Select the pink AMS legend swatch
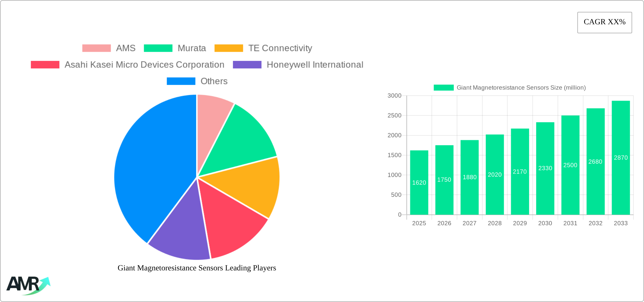 pos(96,48)
